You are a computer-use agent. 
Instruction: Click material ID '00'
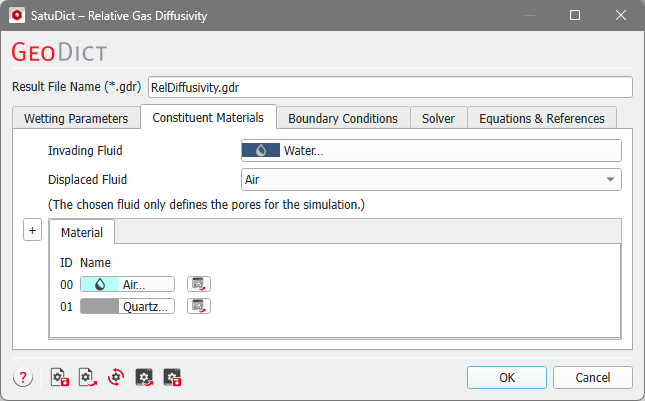[67, 285]
